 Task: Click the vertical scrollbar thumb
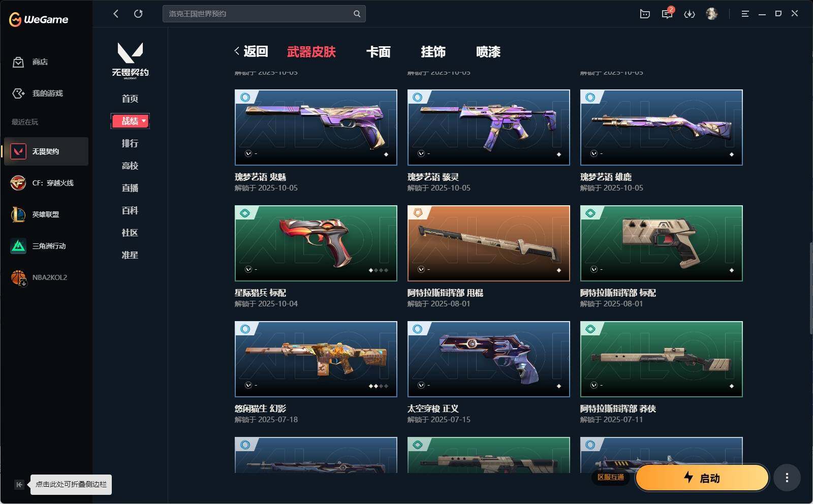(x=810, y=288)
